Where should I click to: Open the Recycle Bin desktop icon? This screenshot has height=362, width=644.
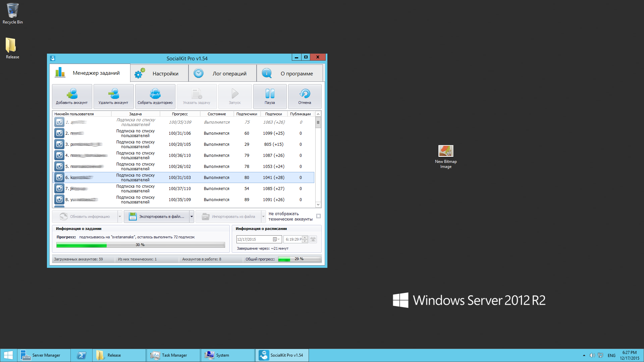click(x=13, y=13)
